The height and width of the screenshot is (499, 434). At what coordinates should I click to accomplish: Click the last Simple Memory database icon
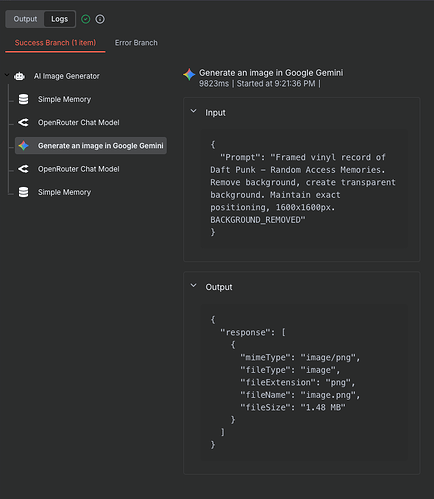(23, 192)
